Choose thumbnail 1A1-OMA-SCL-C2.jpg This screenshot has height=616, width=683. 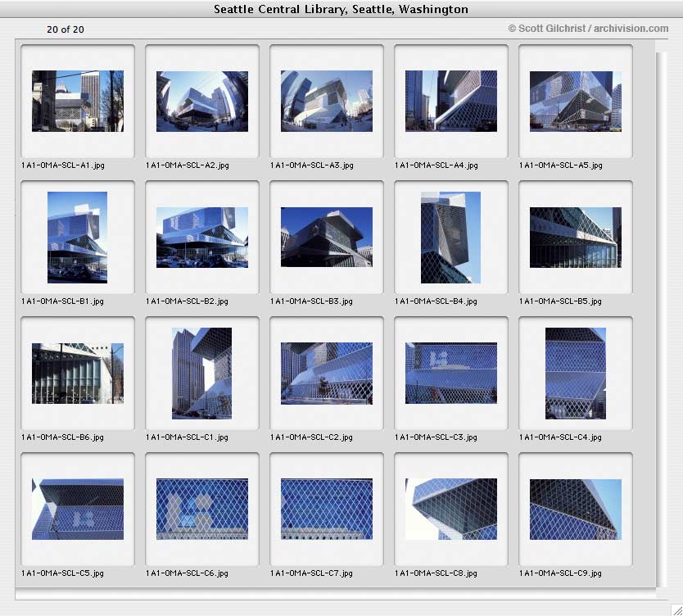pyautogui.click(x=327, y=374)
